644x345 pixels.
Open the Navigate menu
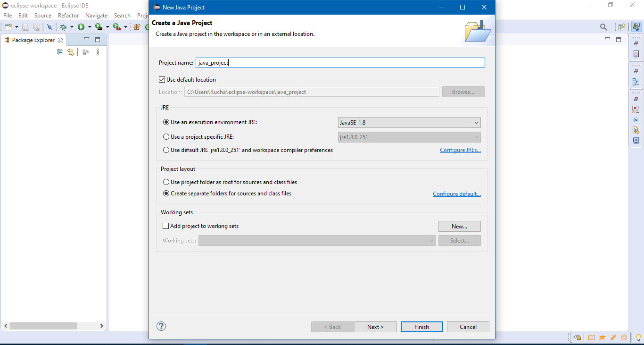(96, 15)
